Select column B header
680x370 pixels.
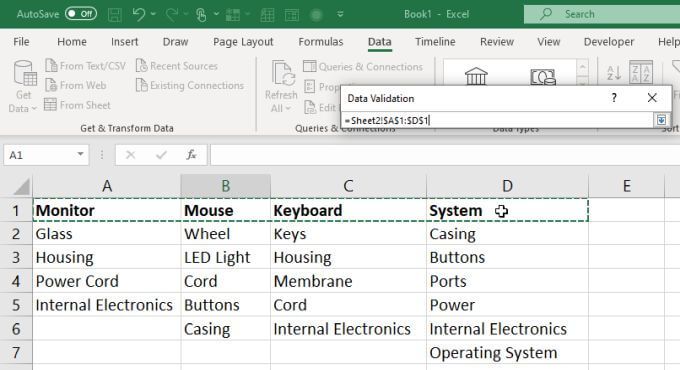coord(226,186)
